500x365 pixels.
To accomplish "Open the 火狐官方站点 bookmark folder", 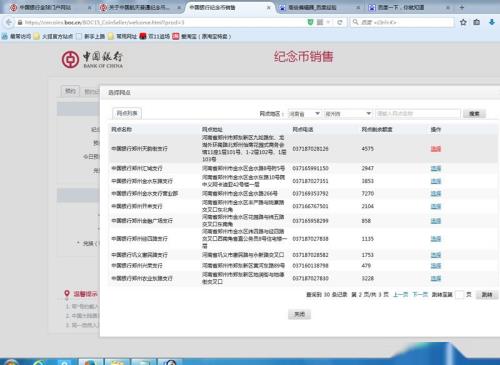I will [x=53, y=36].
